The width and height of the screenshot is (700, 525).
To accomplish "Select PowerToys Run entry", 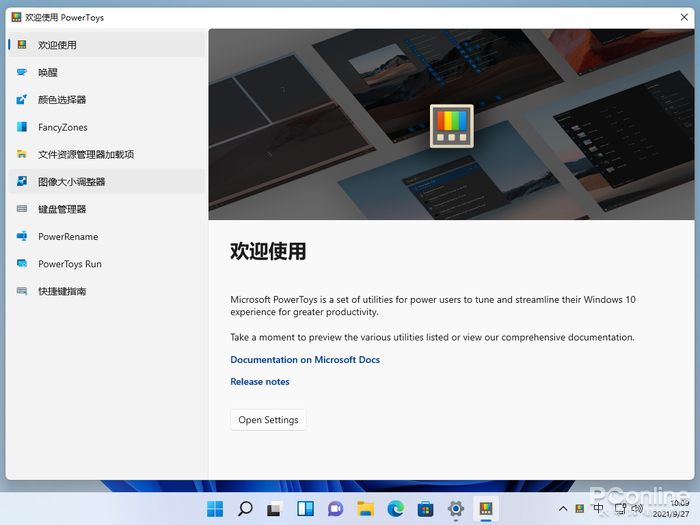I will pos(107,263).
